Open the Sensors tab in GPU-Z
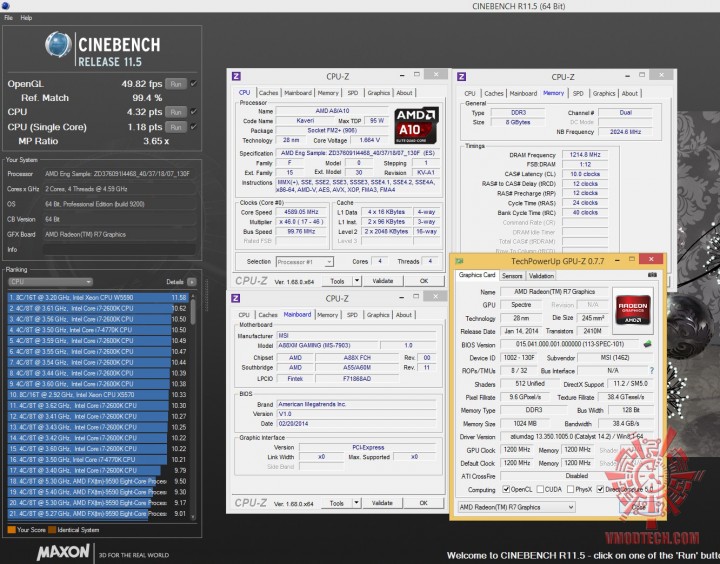The width and height of the screenshot is (720, 564). (x=512, y=276)
